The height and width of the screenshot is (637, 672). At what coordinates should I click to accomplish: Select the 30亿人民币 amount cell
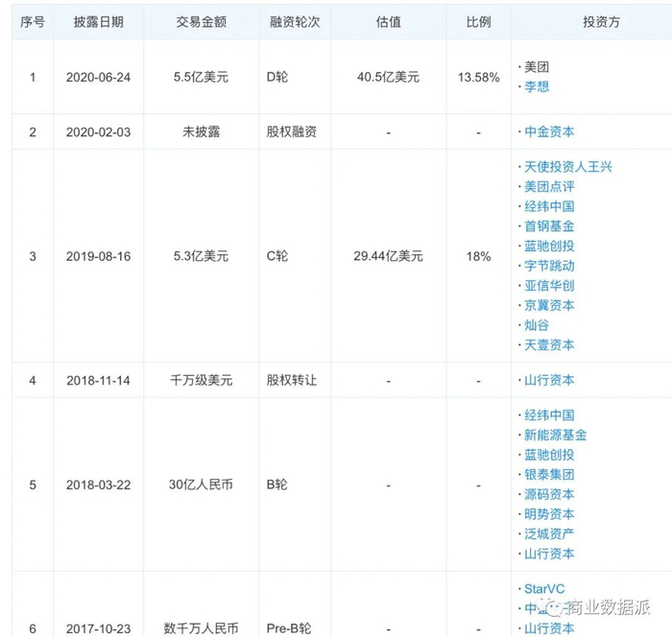pyautogui.click(x=201, y=484)
